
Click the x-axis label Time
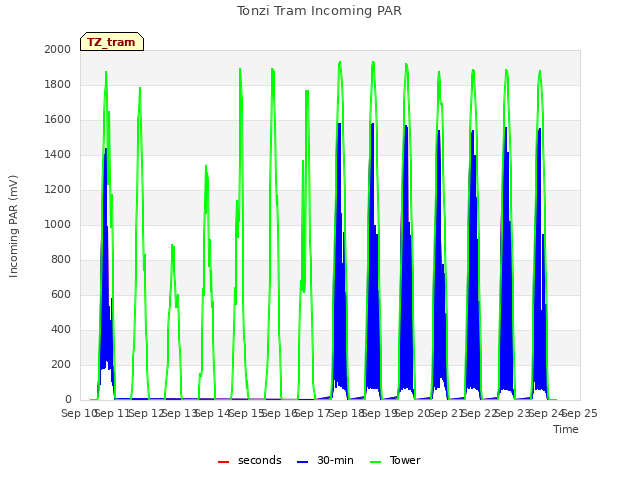pos(566,429)
